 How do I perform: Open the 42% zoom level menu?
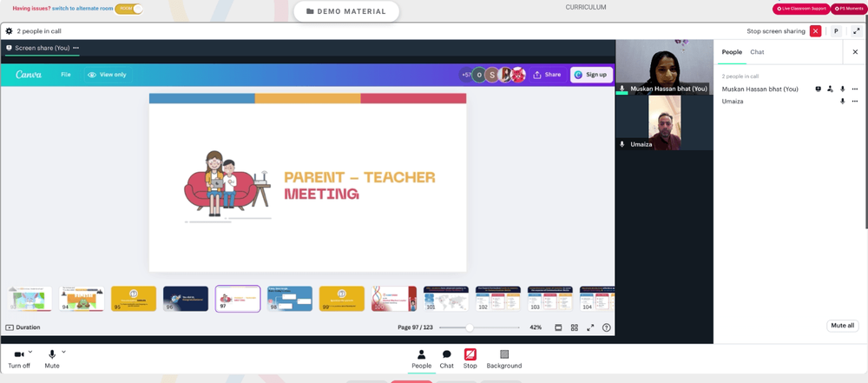(x=536, y=327)
